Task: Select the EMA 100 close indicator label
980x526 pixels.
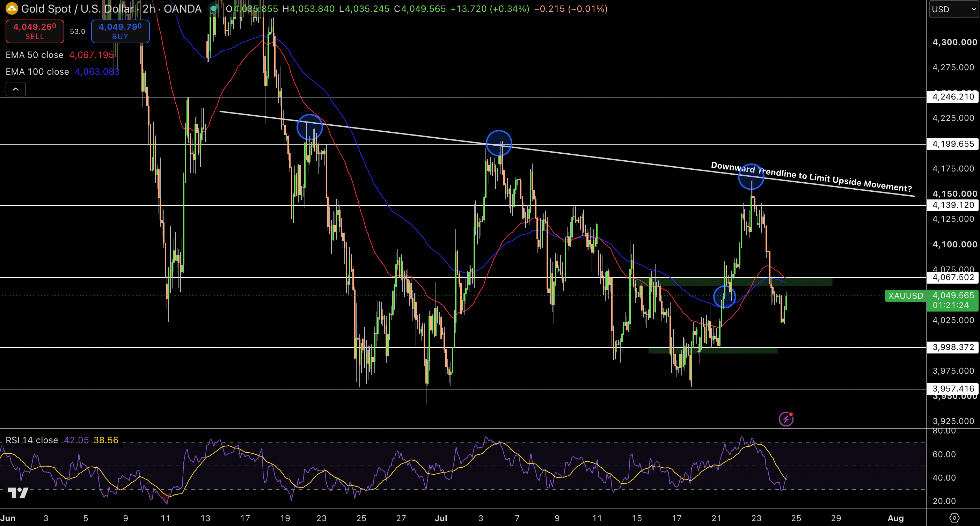Action: click(x=37, y=72)
